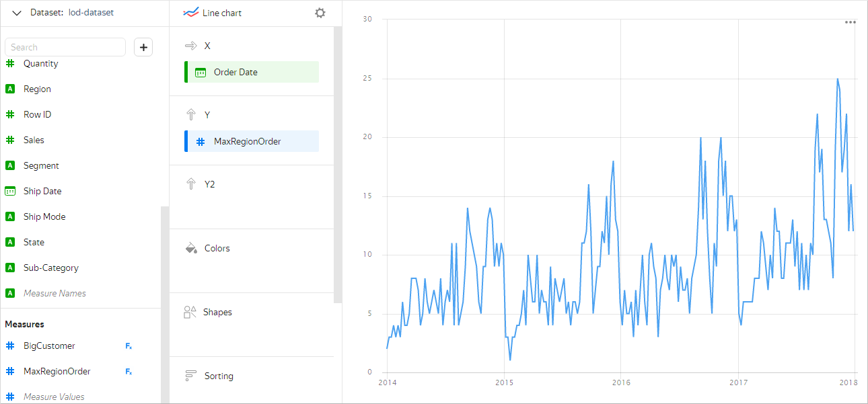Click the lod-dataset name

point(91,12)
